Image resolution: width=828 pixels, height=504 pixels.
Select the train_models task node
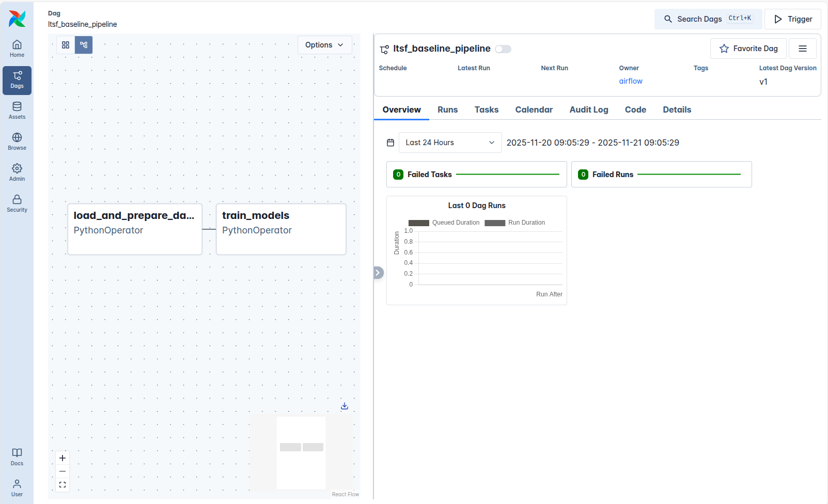pos(281,229)
